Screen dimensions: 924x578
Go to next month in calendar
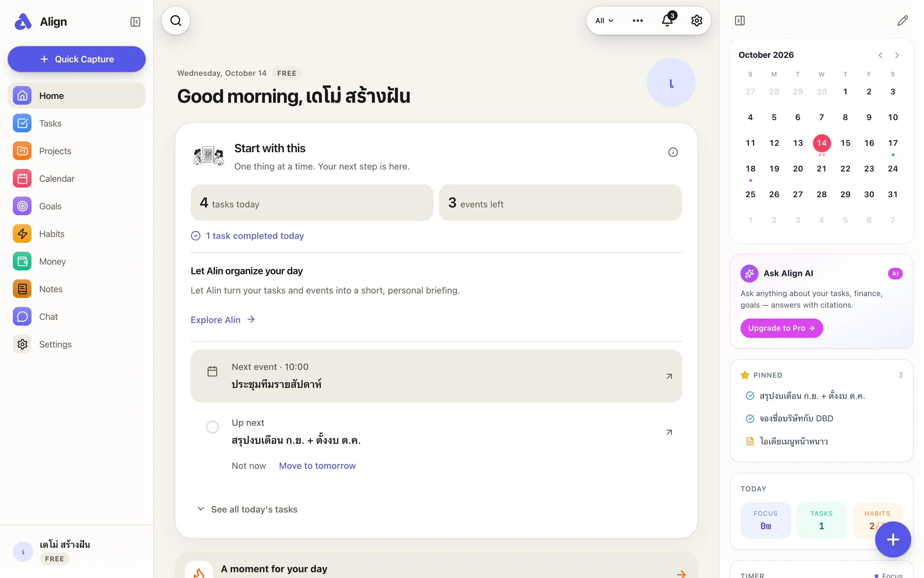pyautogui.click(x=896, y=55)
